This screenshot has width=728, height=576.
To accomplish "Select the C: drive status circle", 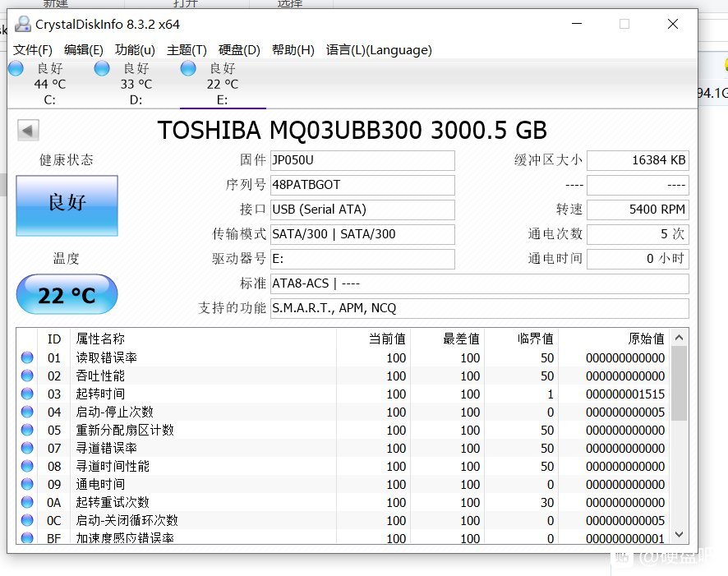I will click(16, 69).
